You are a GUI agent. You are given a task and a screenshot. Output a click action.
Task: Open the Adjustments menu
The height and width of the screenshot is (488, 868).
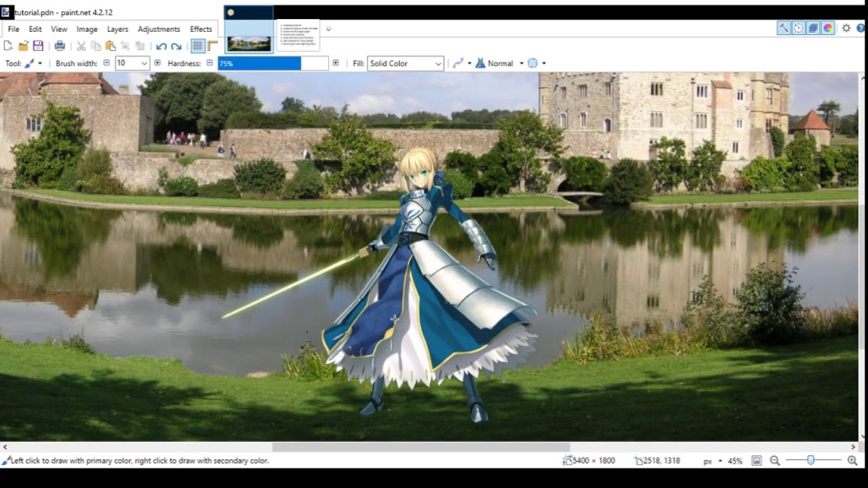click(159, 29)
